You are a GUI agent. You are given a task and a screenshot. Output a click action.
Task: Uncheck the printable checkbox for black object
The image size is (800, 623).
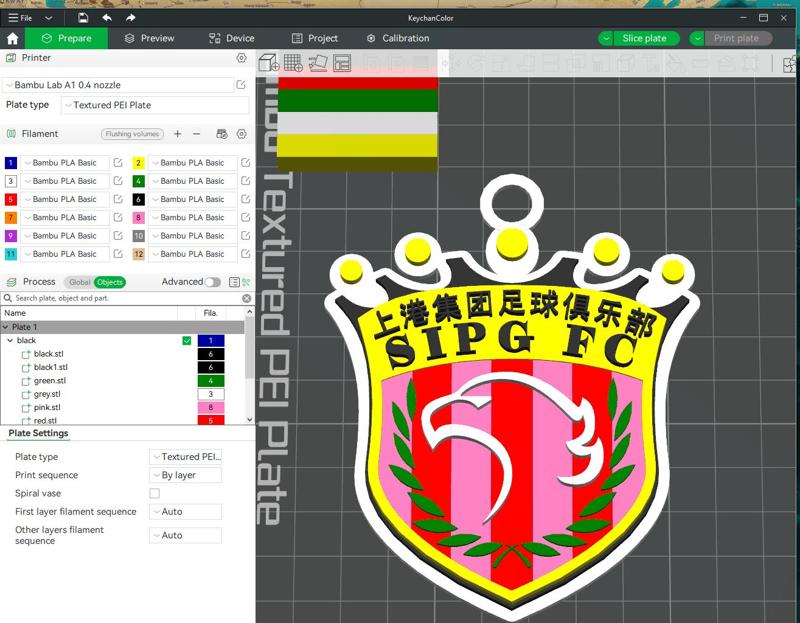187,340
